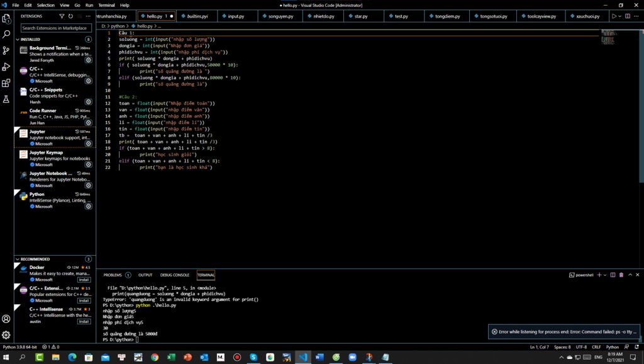Open the Selection menu

[45, 5]
